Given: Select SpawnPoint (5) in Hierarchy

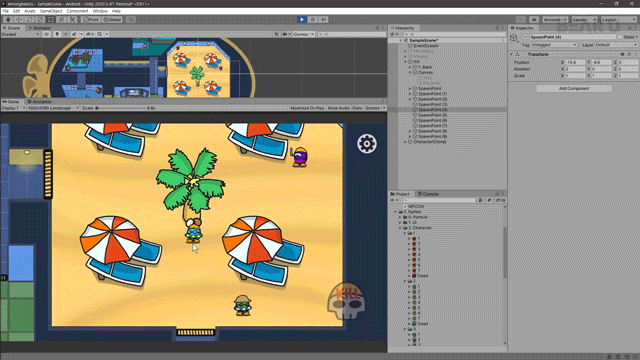Looking at the screenshot, I should coord(432,115).
